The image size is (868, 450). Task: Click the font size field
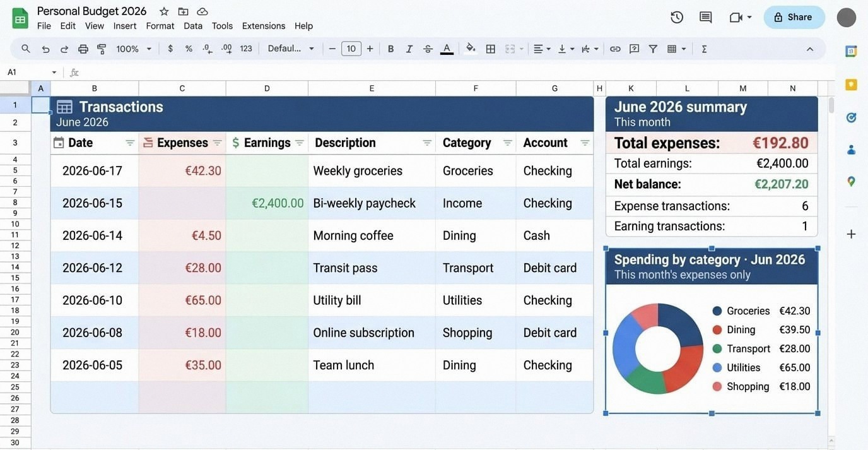point(351,49)
